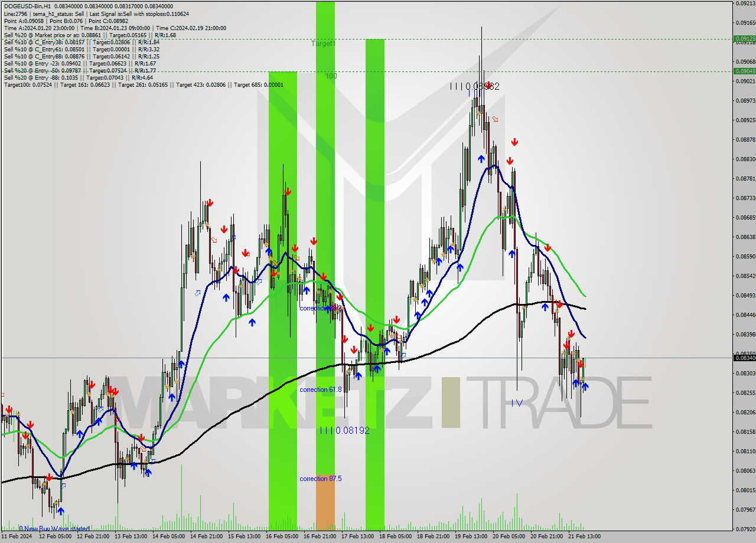Click the '17 Feb 13:00' time axis label
The height and width of the screenshot is (543, 756).
[x=358, y=537]
